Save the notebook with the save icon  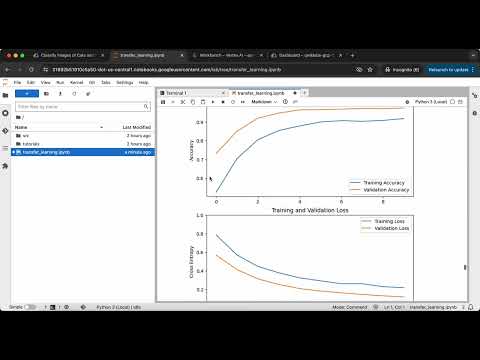point(163,102)
